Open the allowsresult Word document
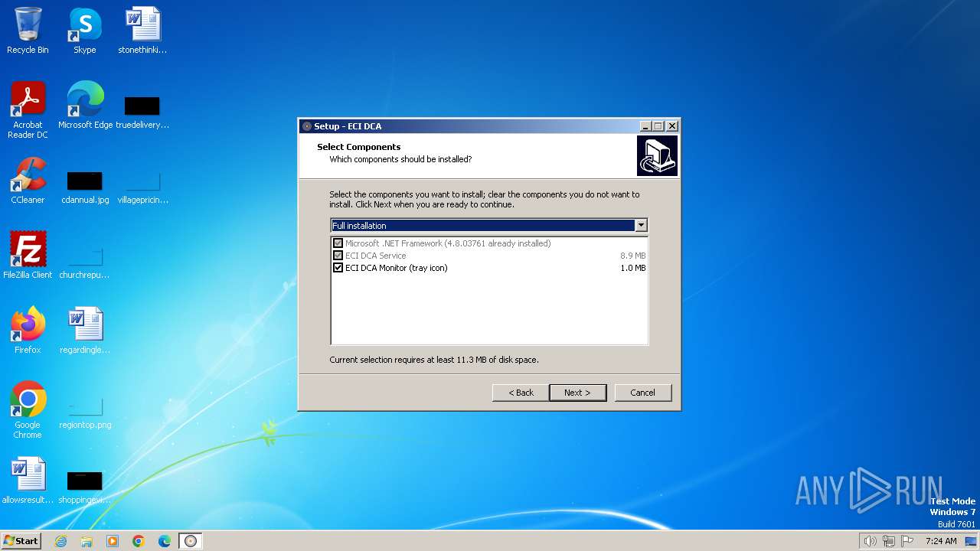The width and height of the screenshot is (980, 551). (28, 481)
